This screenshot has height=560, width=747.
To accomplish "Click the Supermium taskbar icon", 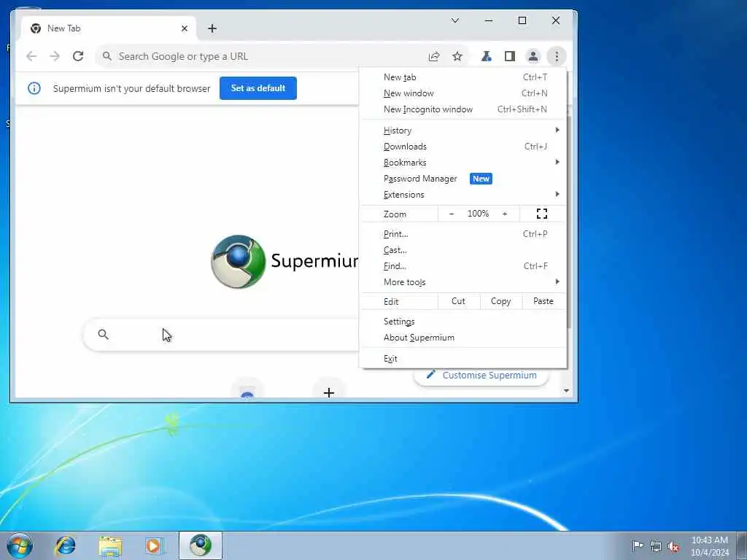I will click(x=201, y=545).
